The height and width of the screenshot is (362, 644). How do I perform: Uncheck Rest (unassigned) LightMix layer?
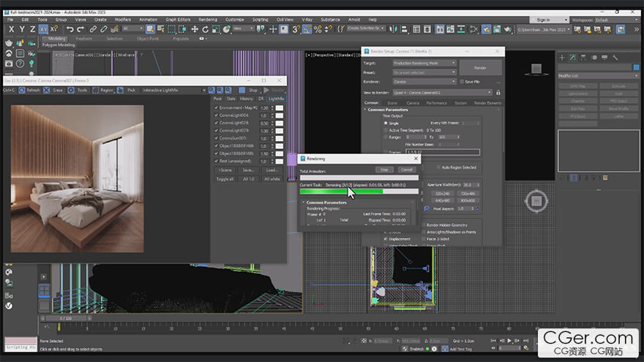click(216, 162)
